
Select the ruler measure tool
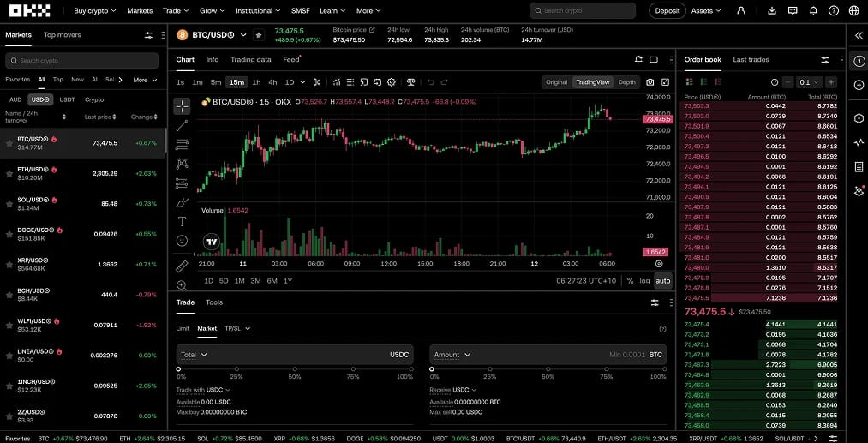[x=182, y=266]
